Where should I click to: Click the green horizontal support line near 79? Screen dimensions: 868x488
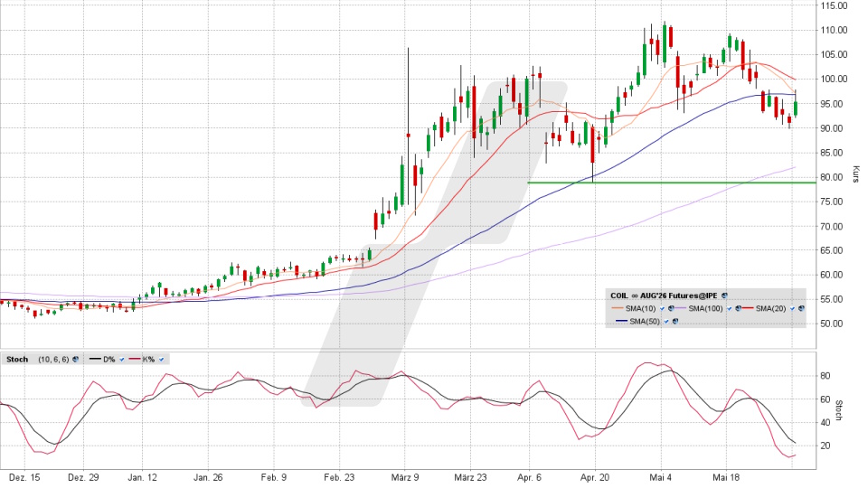[672, 183]
